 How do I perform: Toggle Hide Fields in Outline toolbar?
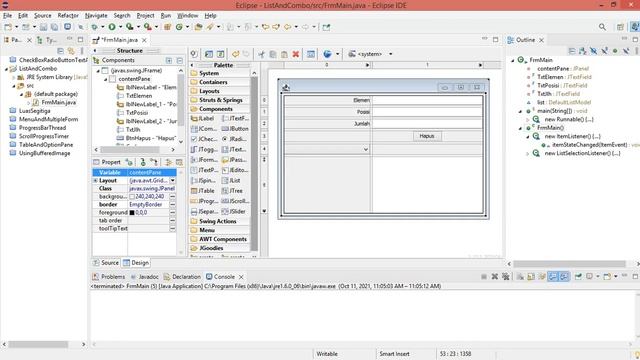593,51
